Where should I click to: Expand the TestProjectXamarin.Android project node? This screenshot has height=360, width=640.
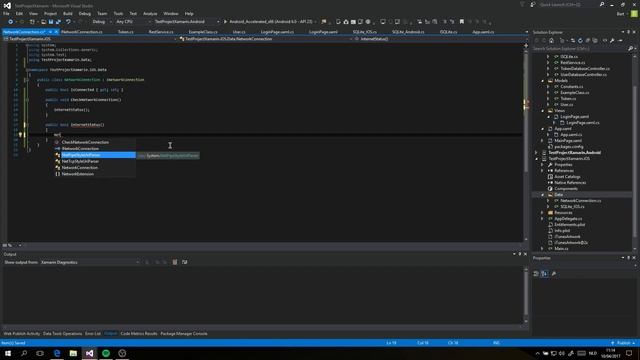pyautogui.click(x=536, y=153)
